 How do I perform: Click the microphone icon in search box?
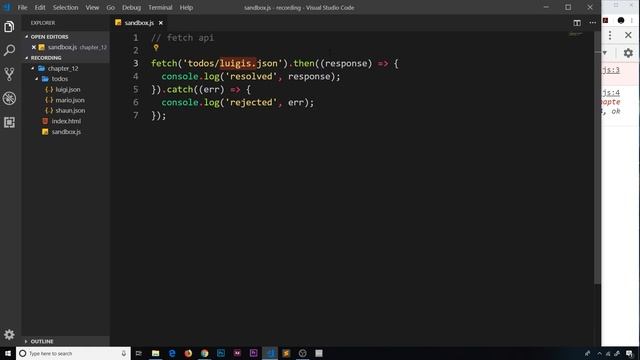tap(124, 353)
